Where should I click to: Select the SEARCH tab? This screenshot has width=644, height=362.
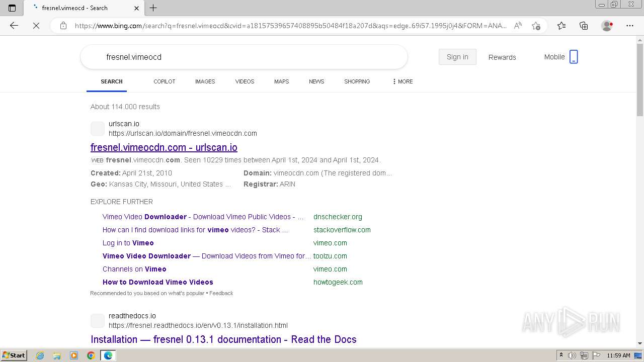[x=112, y=81]
